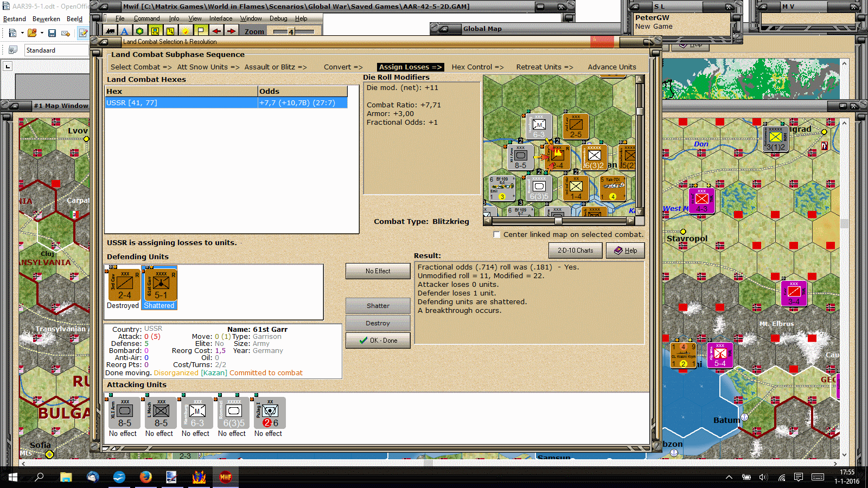Click the Hex column header
The height and width of the screenshot is (488, 868).
click(x=181, y=92)
